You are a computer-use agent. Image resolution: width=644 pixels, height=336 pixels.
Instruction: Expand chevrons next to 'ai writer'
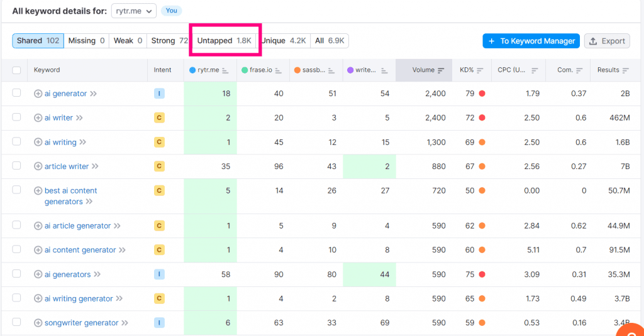(x=79, y=117)
